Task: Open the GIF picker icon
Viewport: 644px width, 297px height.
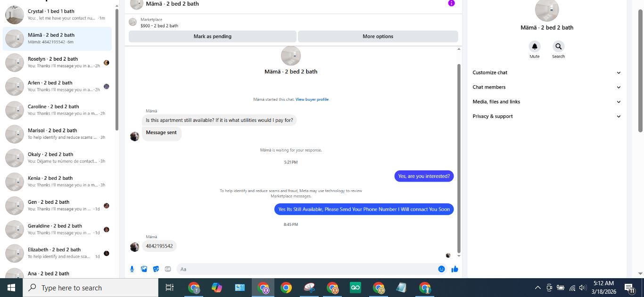Action: (x=168, y=269)
